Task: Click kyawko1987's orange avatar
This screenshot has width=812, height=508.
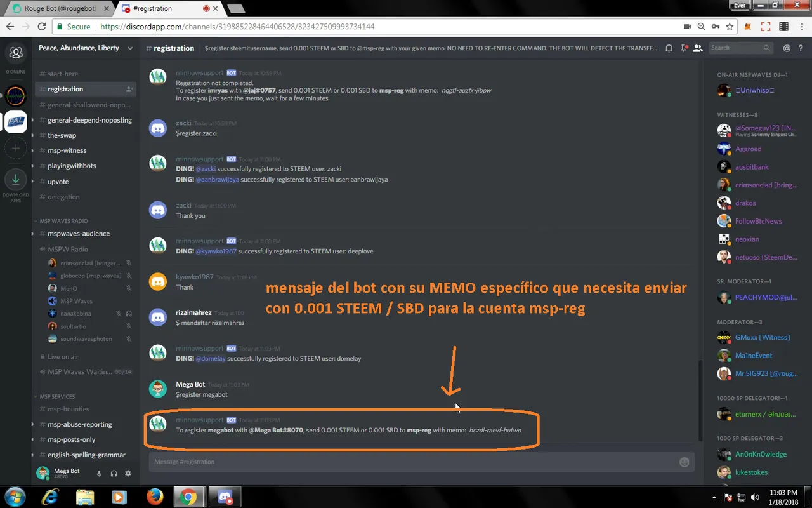Action: [157, 282]
